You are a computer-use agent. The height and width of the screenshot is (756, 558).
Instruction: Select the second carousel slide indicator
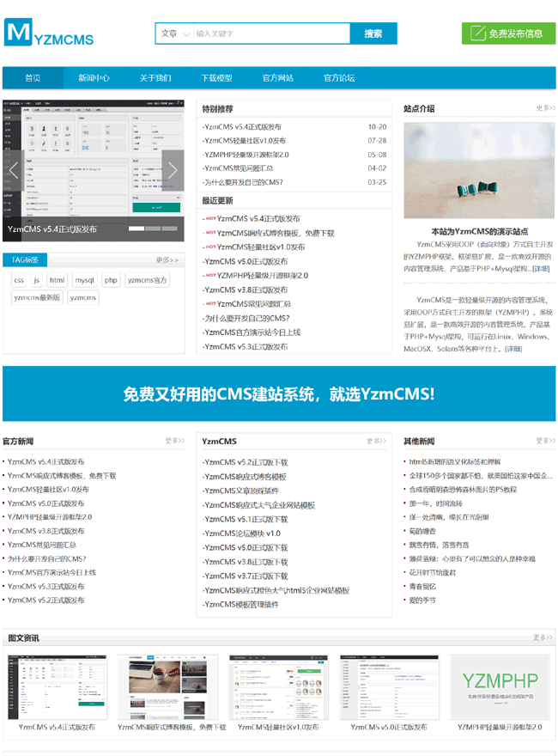pos(153,229)
